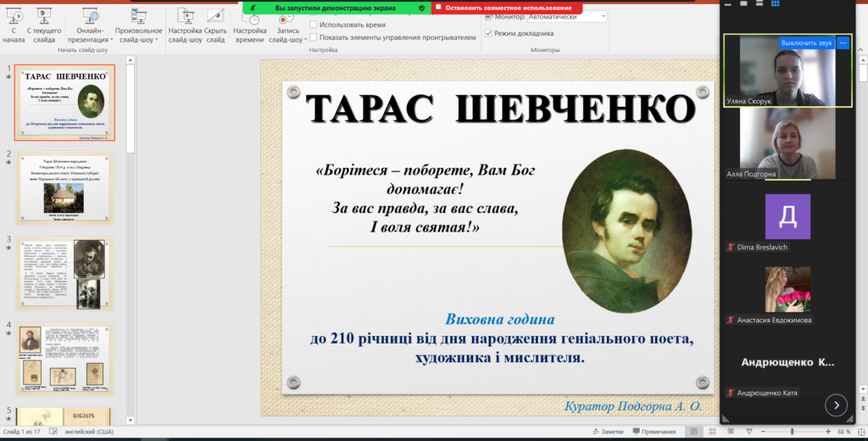Viewport: 868px width, 441px height.
Task: Switch Zoom panel to minimized strip view
Action: (x=728, y=4)
